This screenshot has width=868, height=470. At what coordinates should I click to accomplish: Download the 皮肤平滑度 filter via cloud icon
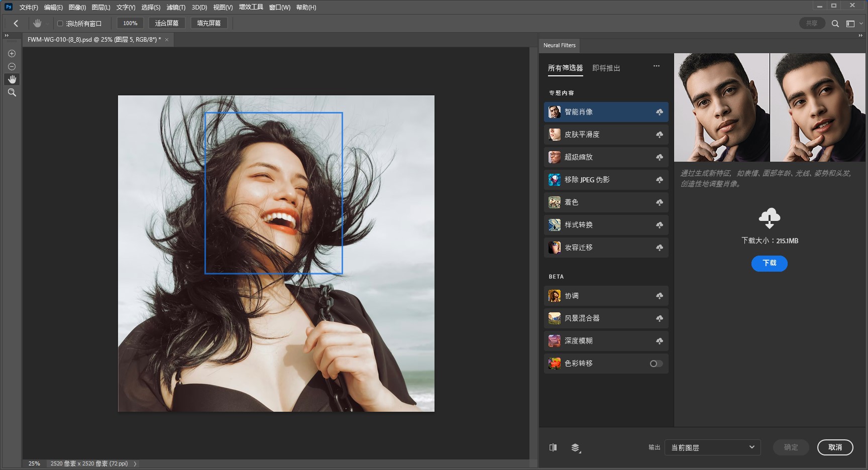pyautogui.click(x=659, y=135)
